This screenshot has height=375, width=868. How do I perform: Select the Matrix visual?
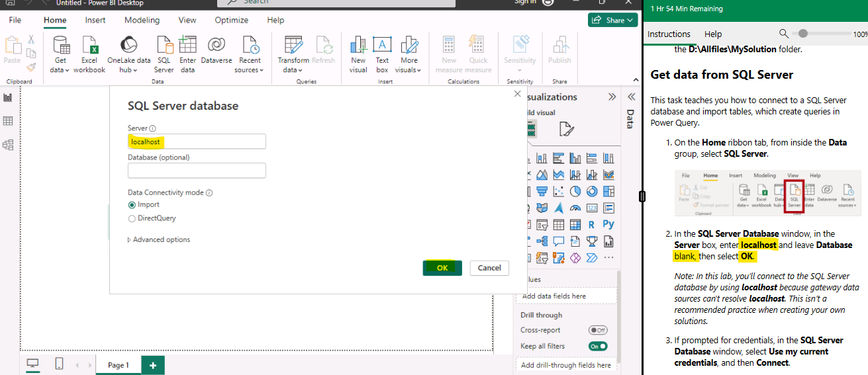tap(575, 224)
